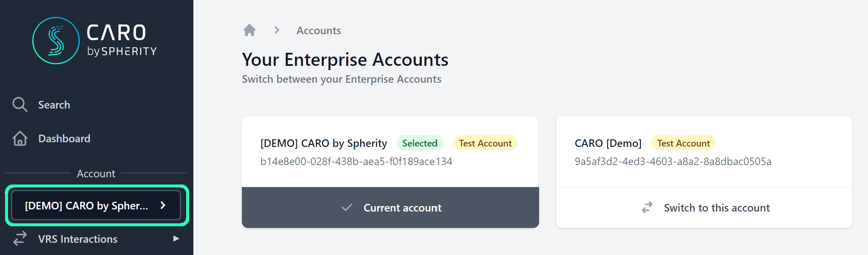
Task: Click the Dashboard home icon in sidebar
Action: (19, 138)
